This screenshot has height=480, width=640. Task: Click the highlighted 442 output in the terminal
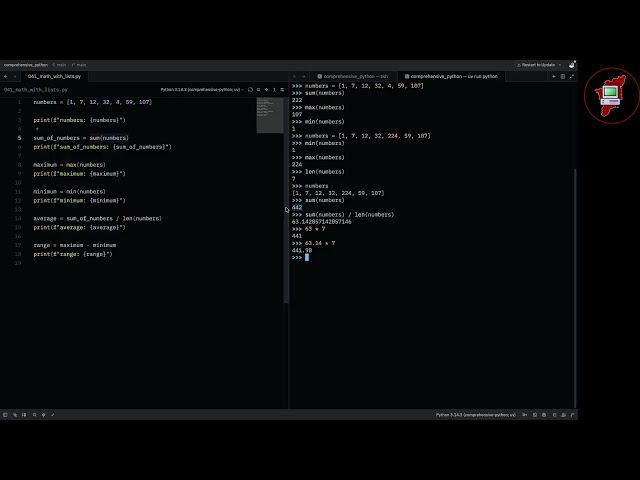point(297,208)
